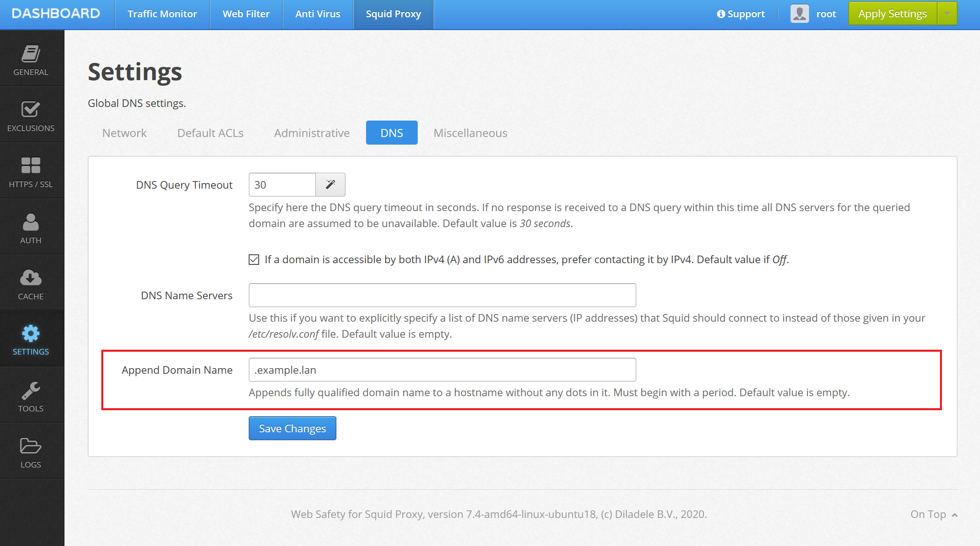
Task: Click the DASHBOARD logo
Action: coord(56,14)
